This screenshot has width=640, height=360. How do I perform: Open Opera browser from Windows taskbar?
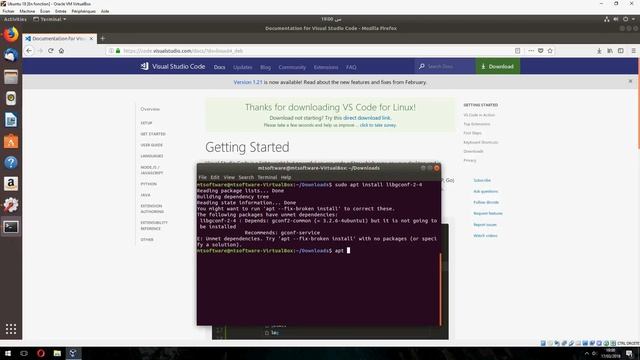[41, 353]
